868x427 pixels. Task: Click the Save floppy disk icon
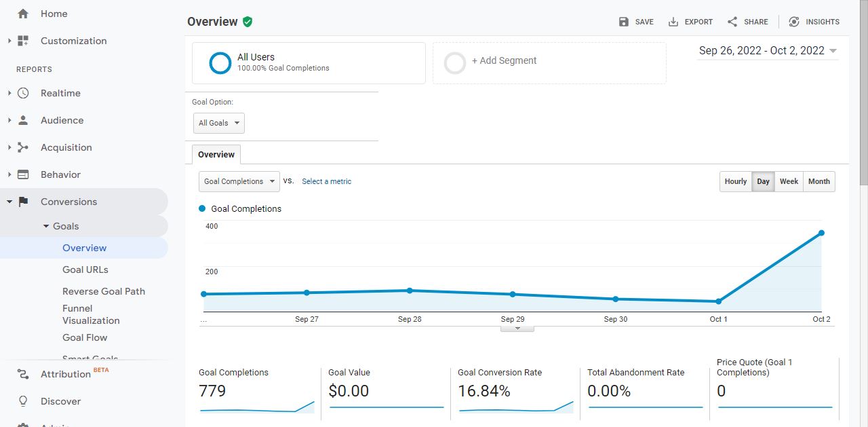pos(624,22)
